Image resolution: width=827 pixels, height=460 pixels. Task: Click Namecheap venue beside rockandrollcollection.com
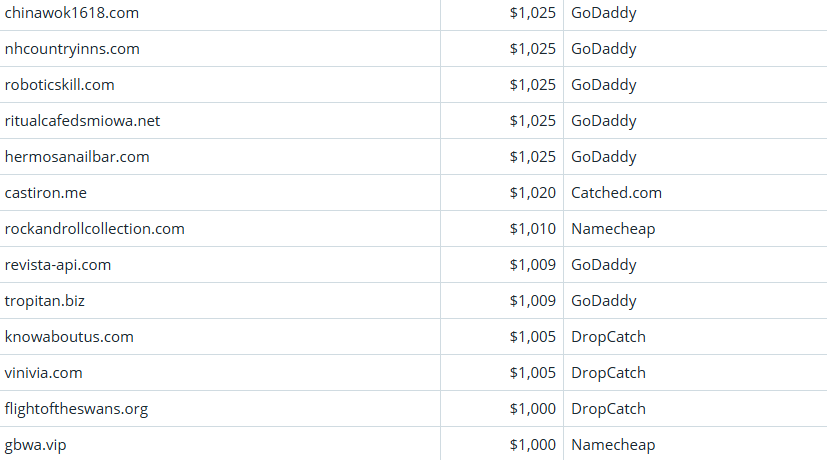click(x=613, y=229)
